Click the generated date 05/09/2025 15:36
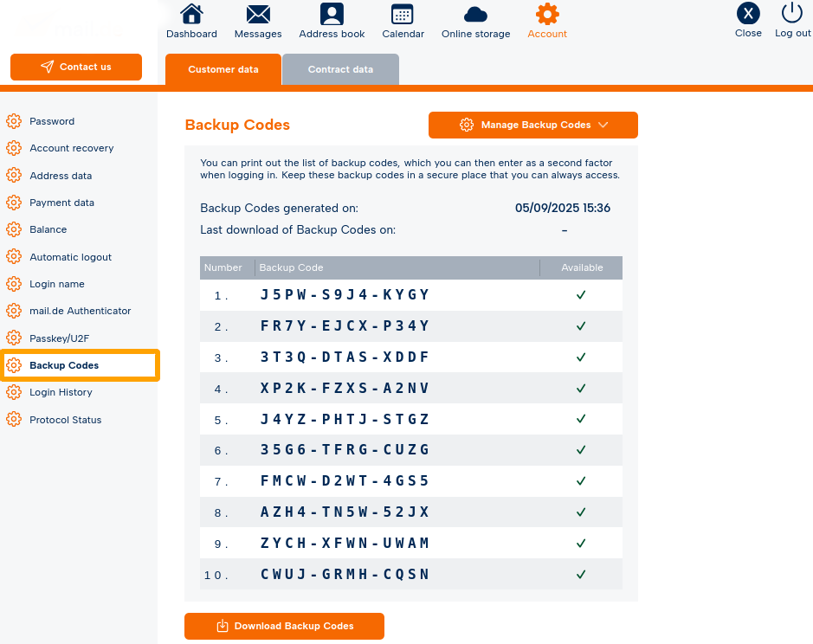Screen dimensions: 813x644 [563, 208]
